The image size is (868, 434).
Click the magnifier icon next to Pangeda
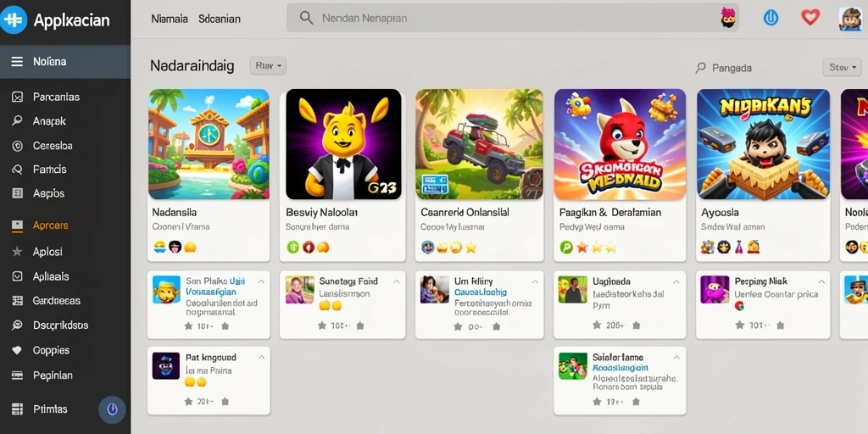(x=701, y=68)
